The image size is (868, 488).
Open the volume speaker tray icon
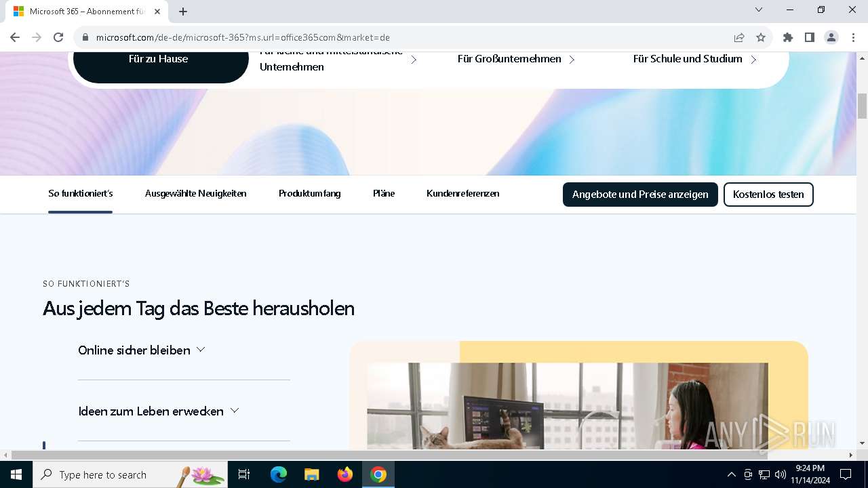click(781, 474)
